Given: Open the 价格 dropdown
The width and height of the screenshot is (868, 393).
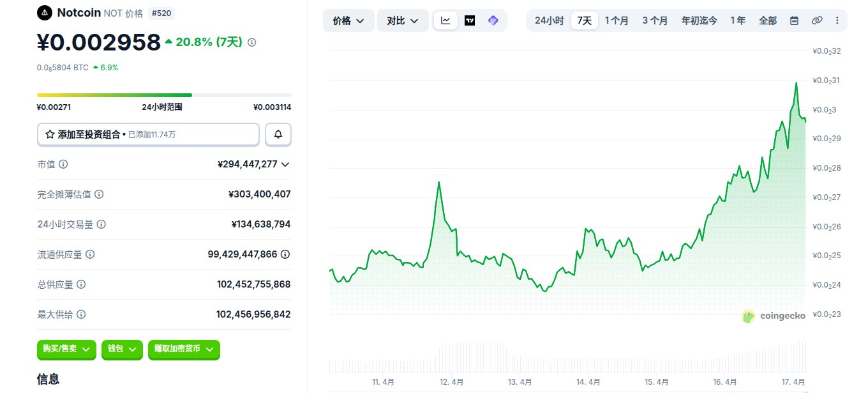Looking at the screenshot, I should tap(348, 20).
